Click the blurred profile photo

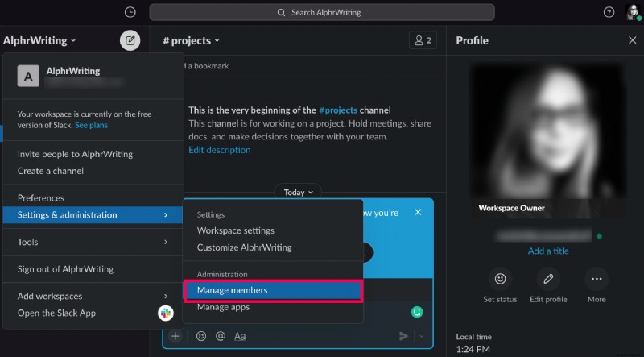tap(548, 140)
